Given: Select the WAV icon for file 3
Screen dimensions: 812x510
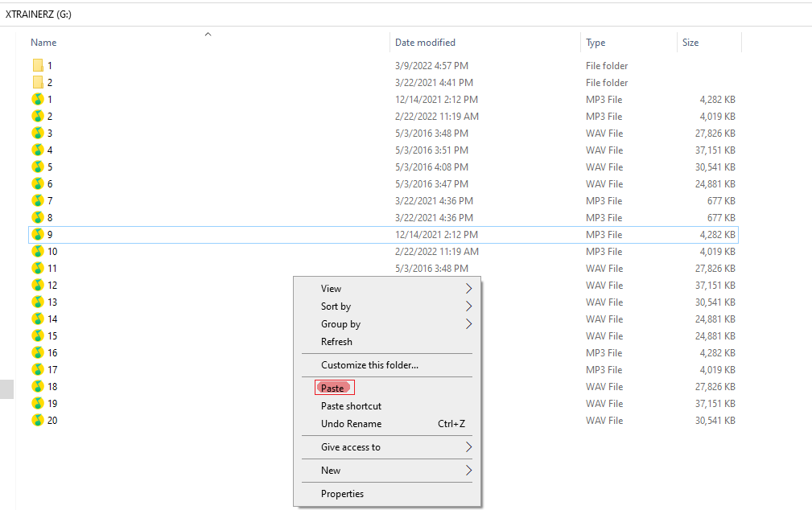Looking at the screenshot, I should (x=36, y=133).
